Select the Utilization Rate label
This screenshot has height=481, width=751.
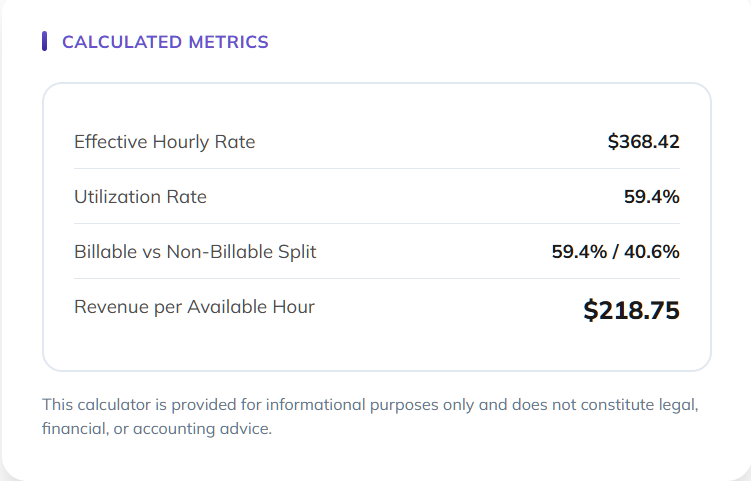tap(140, 197)
